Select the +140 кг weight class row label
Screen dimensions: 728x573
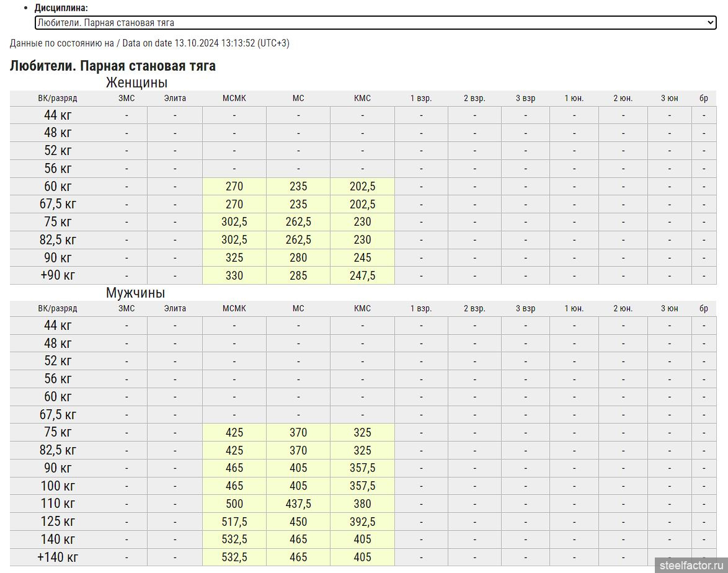coord(58,557)
